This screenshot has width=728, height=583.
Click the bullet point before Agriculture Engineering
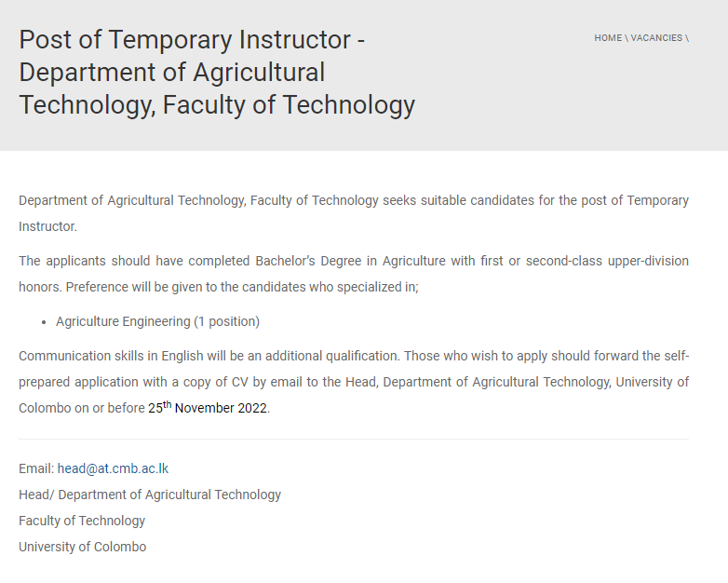point(45,322)
